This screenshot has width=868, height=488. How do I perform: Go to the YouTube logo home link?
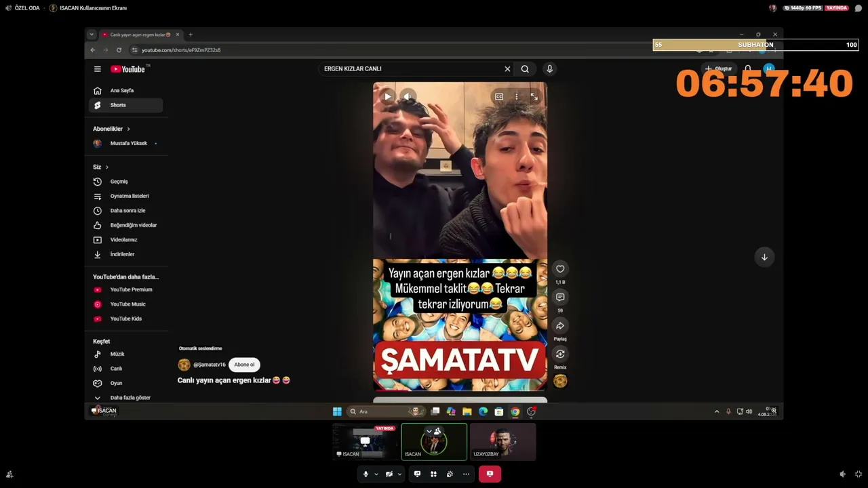(x=128, y=69)
